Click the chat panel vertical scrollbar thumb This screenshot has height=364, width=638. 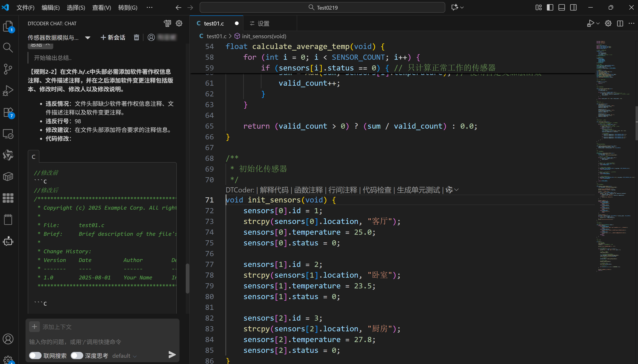[188, 279]
